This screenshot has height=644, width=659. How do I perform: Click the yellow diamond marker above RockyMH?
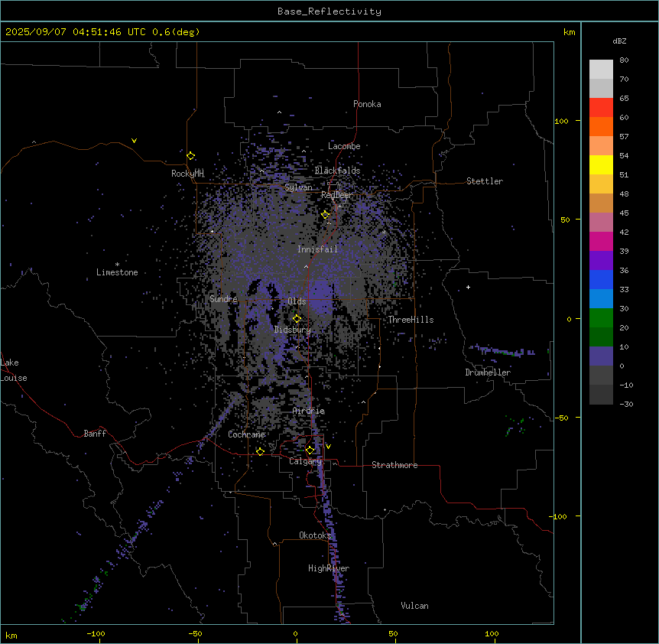coord(191,156)
